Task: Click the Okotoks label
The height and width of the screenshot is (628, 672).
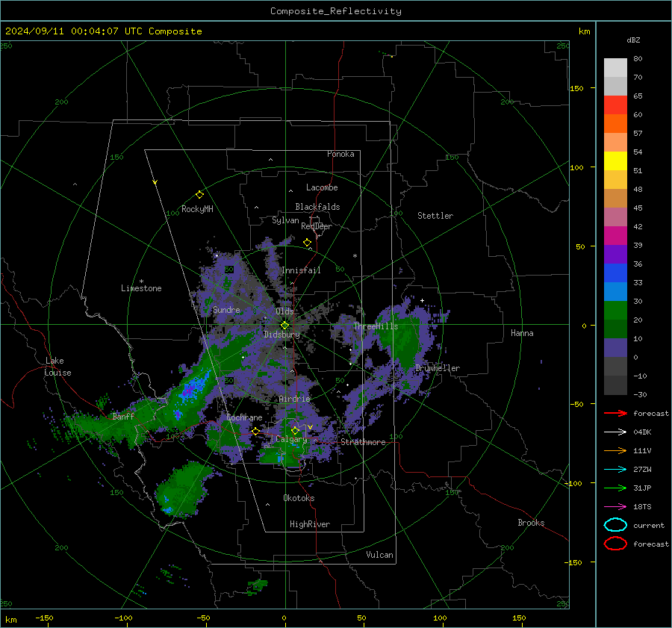Action: [x=299, y=498]
